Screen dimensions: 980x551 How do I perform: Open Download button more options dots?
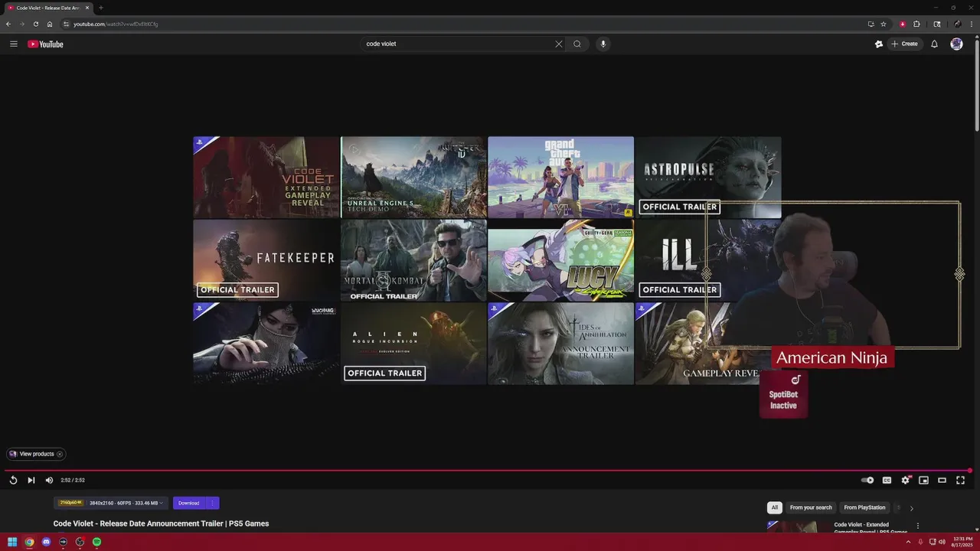[x=212, y=503]
